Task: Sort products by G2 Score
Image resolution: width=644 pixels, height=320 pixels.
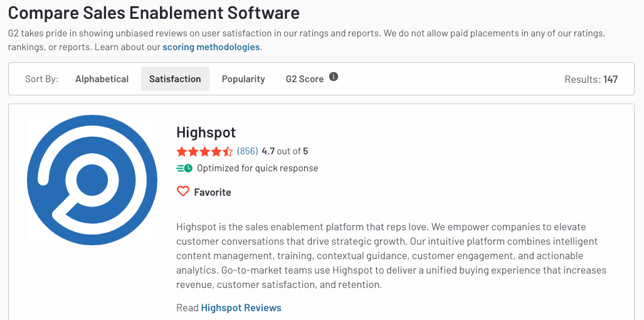Action: point(305,79)
